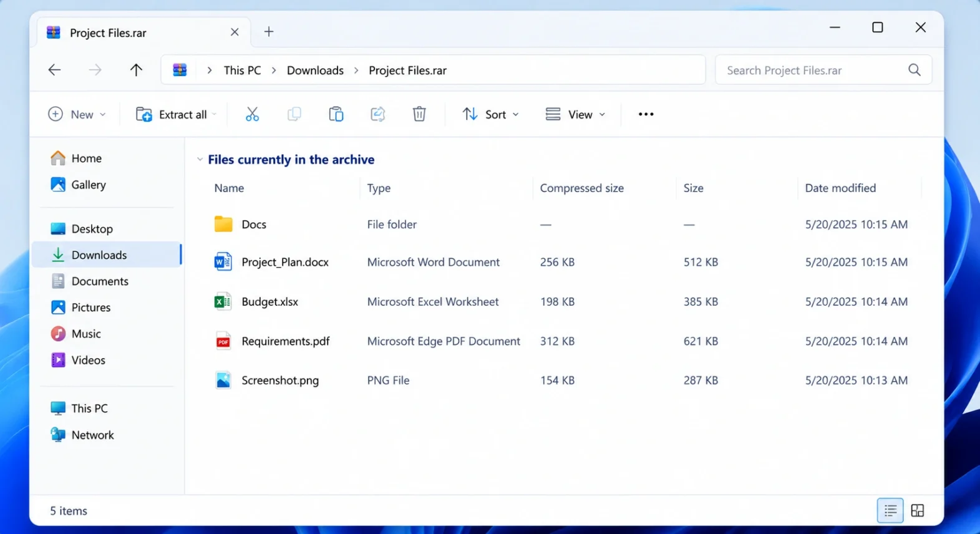Click Project Files.rar breadcrumb
This screenshot has height=534, width=980.
(x=407, y=70)
